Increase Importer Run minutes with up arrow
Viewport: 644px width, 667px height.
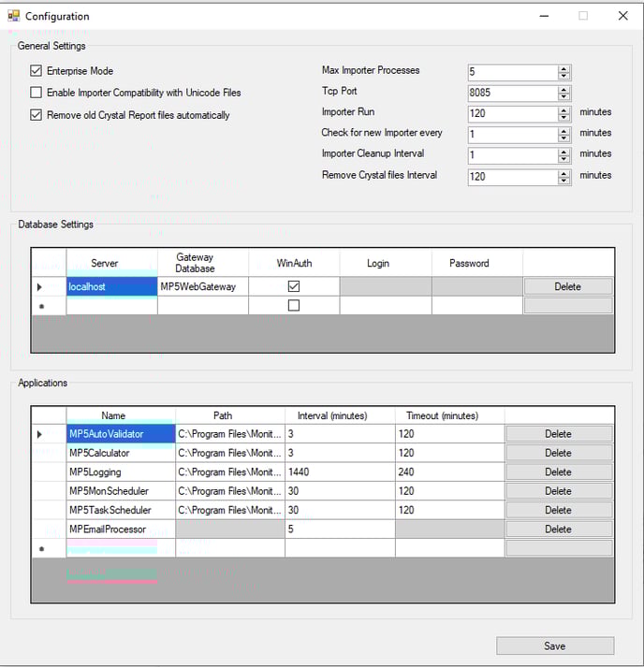click(564, 109)
